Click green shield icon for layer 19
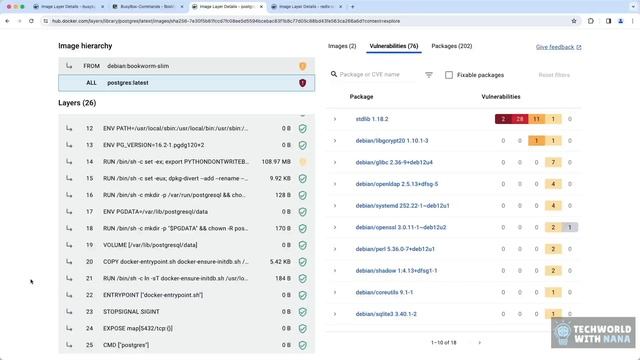This screenshot has width=640, height=360. tap(302, 245)
